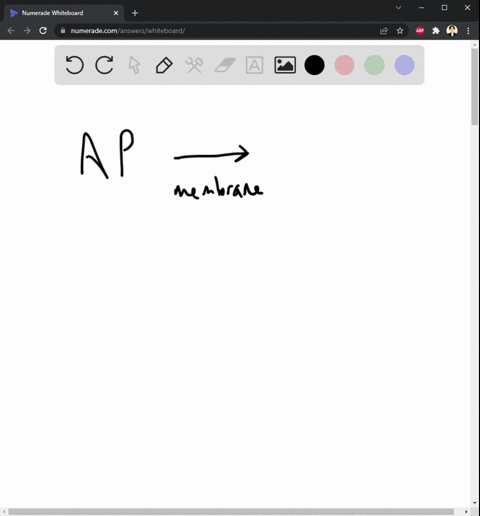This screenshot has width=480, height=516.
Task: Open the tools wrench and hammer icon
Action: [x=194, y=65]
